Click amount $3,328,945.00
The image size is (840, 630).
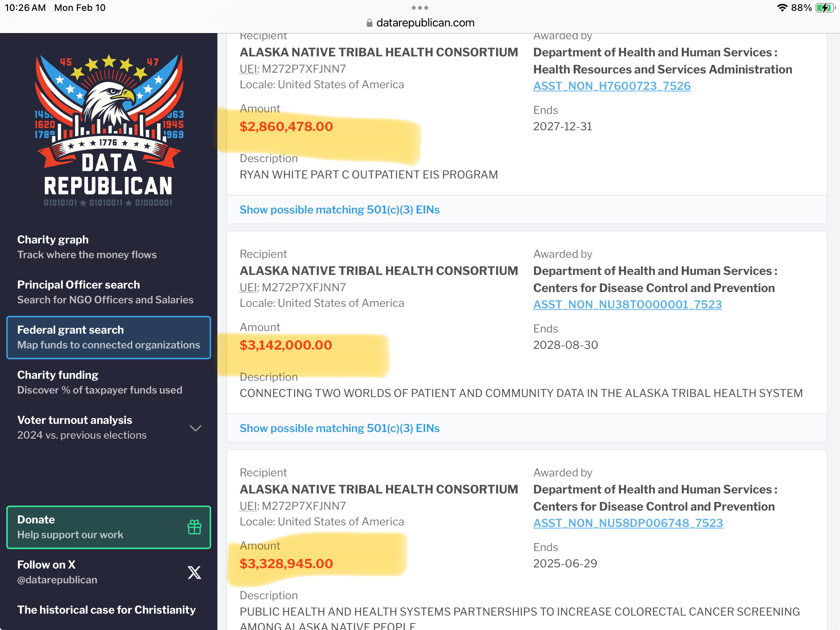tap(286, 563)
